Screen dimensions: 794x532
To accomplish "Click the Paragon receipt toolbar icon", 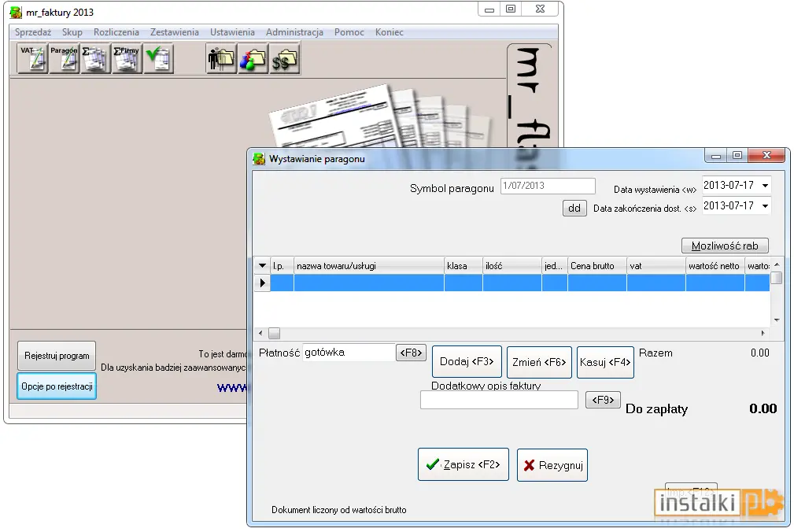I will click(64, 59).
